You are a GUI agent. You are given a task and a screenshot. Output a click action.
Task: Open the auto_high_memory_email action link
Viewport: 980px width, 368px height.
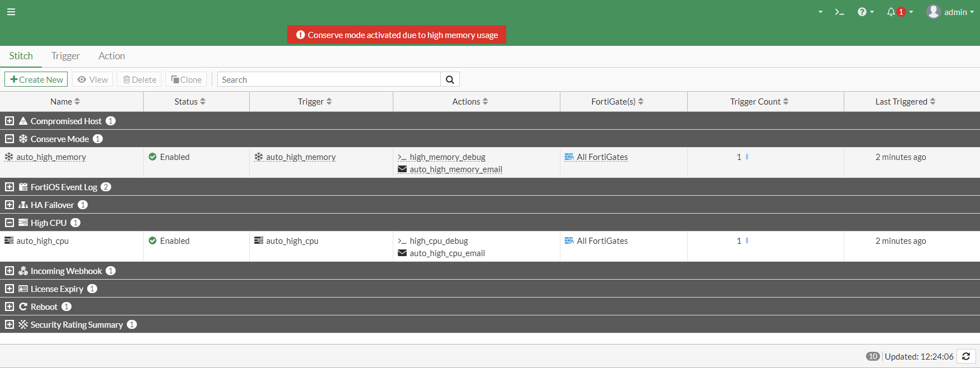point(456,169)
